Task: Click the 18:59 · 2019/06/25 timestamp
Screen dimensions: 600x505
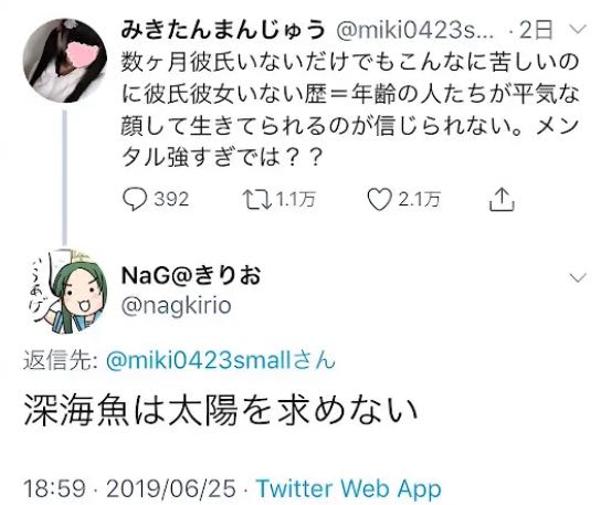Action: click(x=129, y=489)
